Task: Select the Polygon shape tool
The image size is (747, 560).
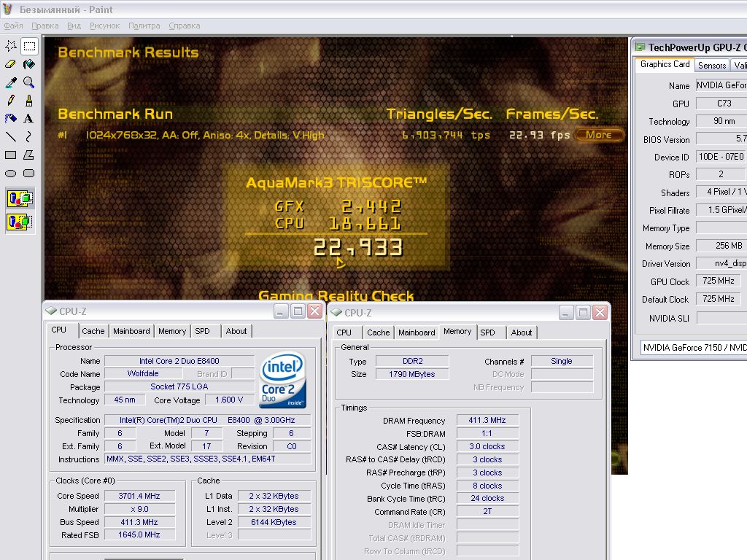Action: 29,155
